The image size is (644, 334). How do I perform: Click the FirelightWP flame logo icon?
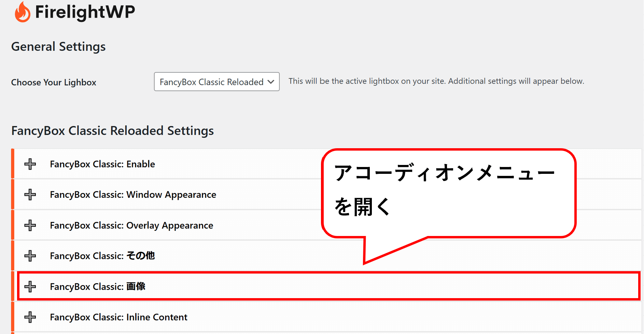(23, 12)
